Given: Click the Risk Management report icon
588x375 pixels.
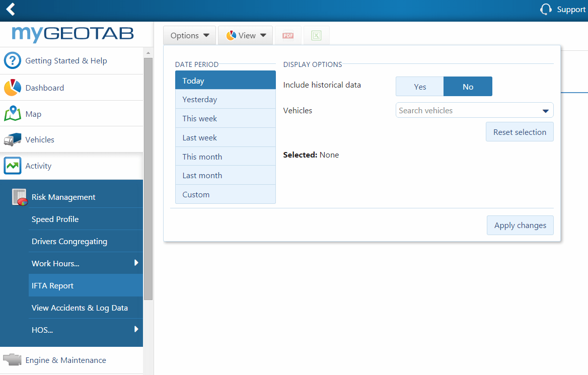Looking at the screenshot, I should [x=20, y=197].
